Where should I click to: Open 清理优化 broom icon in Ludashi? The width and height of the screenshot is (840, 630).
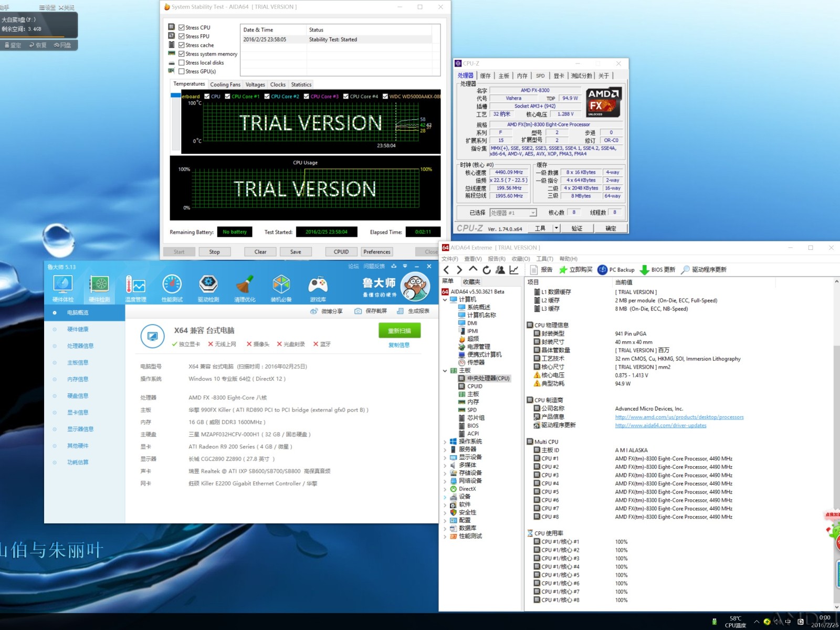point(245,288)
